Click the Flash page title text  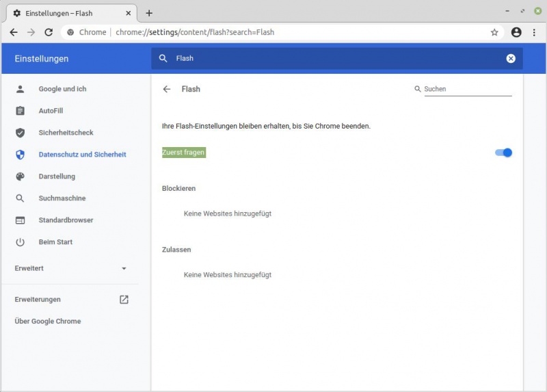191,90
